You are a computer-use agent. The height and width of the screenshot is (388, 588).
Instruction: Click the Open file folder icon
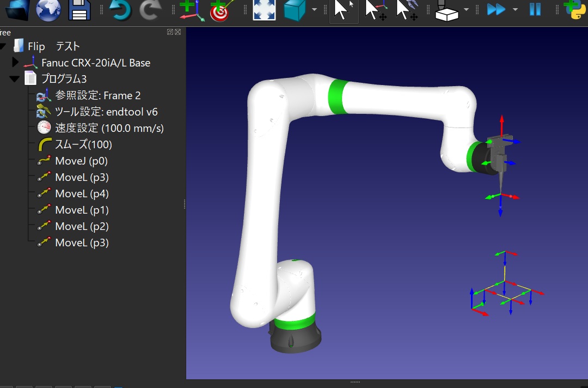[17, 10]
